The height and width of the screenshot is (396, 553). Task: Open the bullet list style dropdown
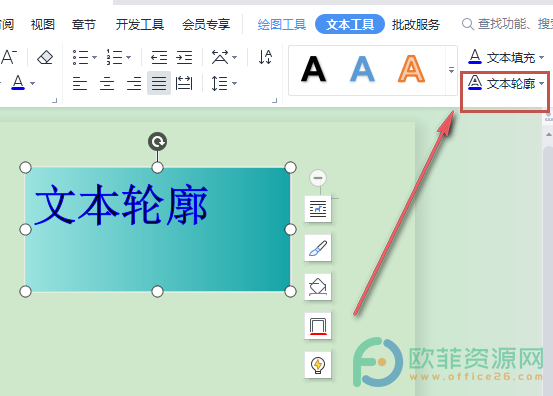[x=94, y=57]
